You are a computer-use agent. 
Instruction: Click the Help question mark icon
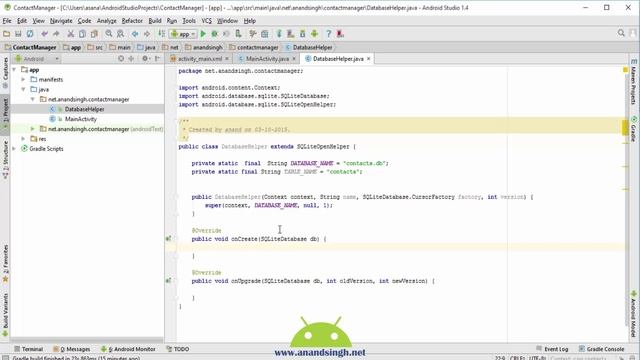coord(328,34)
